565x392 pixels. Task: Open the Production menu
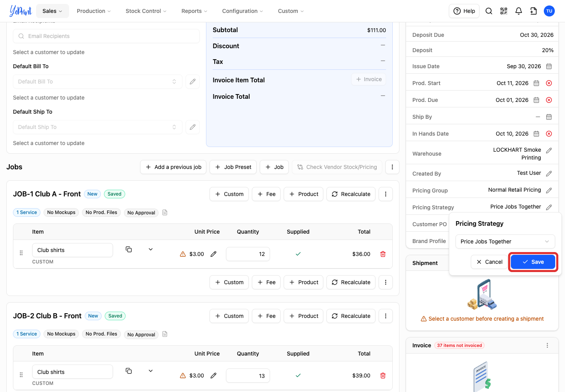pyautogui.click(x=94, y=11)
